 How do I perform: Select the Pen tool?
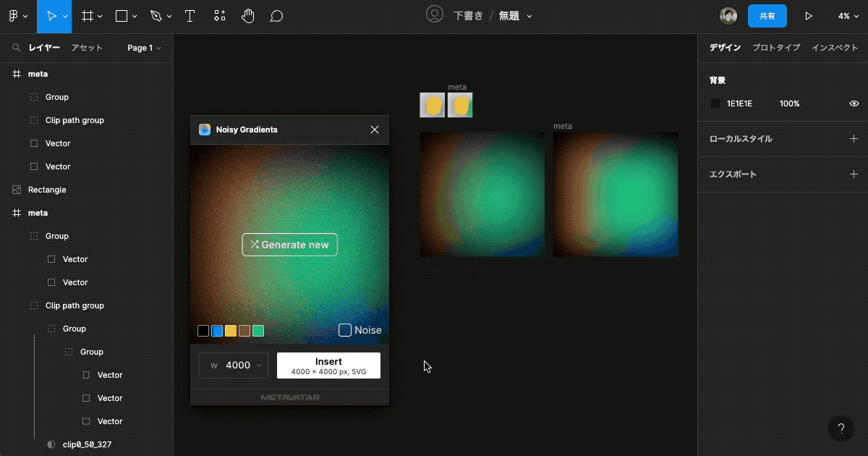156,16
